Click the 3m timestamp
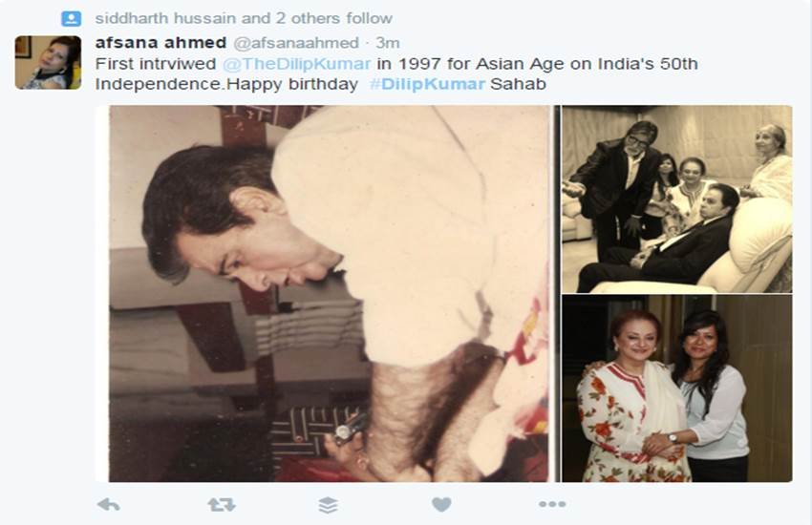The height and width of the screenshot is (525, 812). 388,42
